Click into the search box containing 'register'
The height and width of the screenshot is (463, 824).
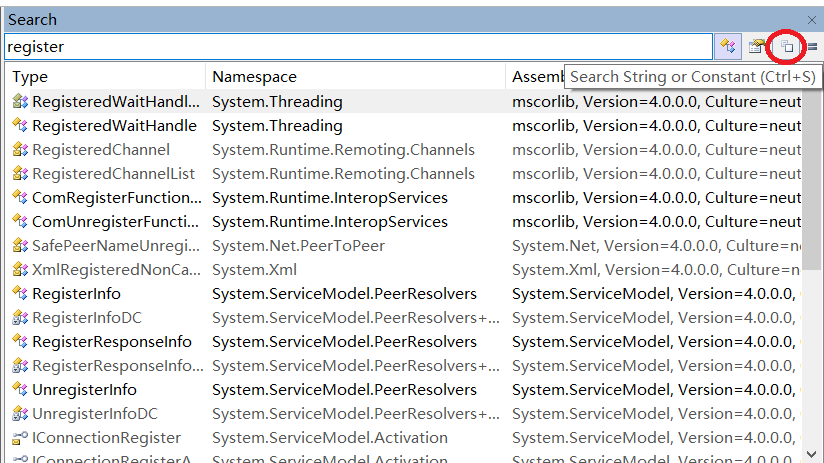[358, 46]
